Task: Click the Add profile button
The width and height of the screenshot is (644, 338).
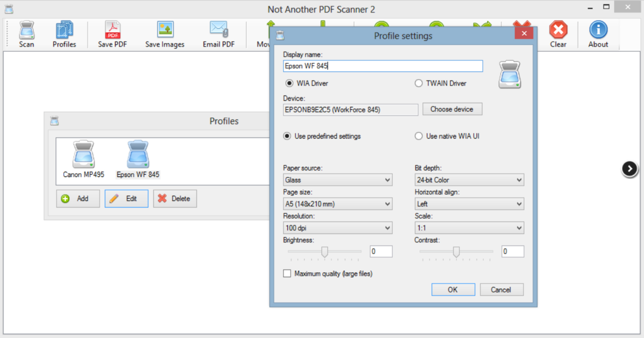Action: [77, 199]
